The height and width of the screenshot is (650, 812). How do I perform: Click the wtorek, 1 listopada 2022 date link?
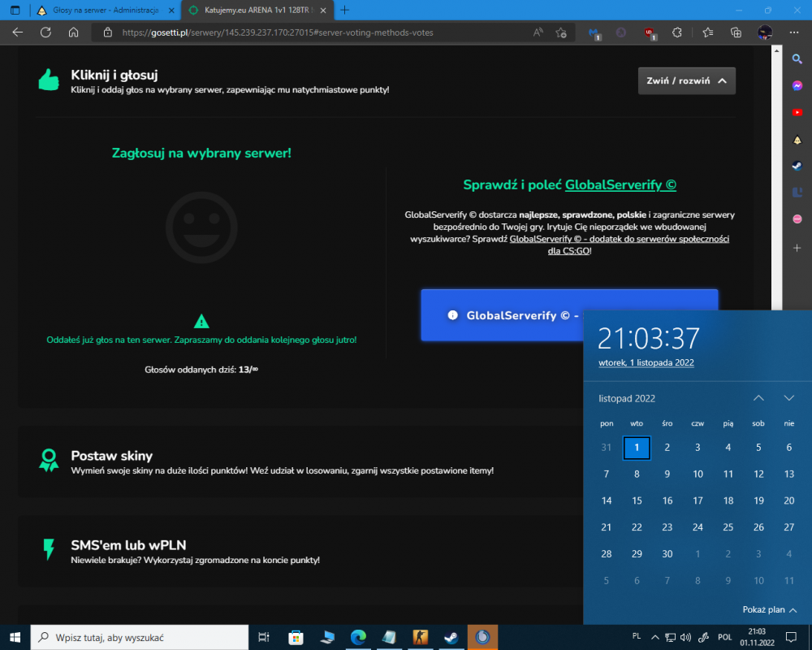(646, 363)
